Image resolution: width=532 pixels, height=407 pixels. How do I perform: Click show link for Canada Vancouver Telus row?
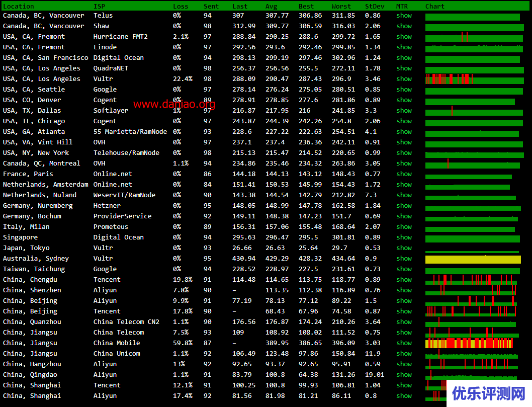[x=404, y=16]
